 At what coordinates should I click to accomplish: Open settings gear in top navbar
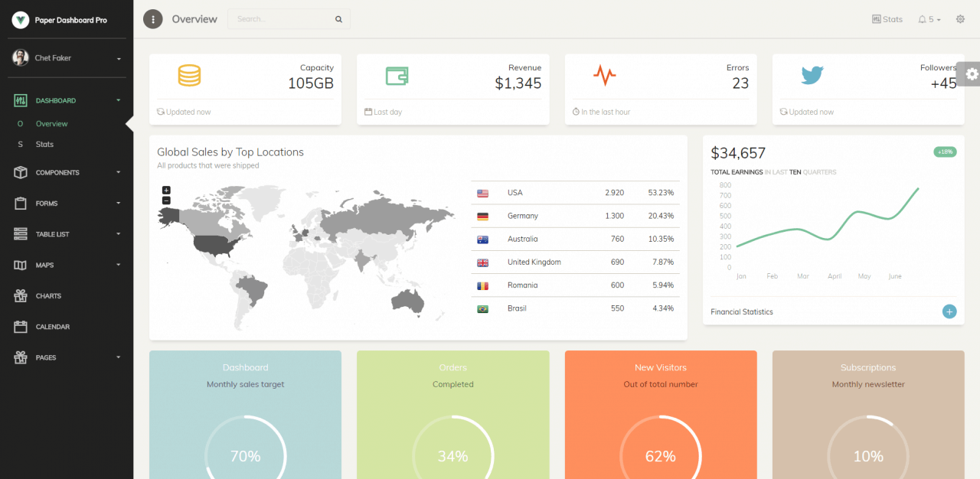tap(960, 19)
